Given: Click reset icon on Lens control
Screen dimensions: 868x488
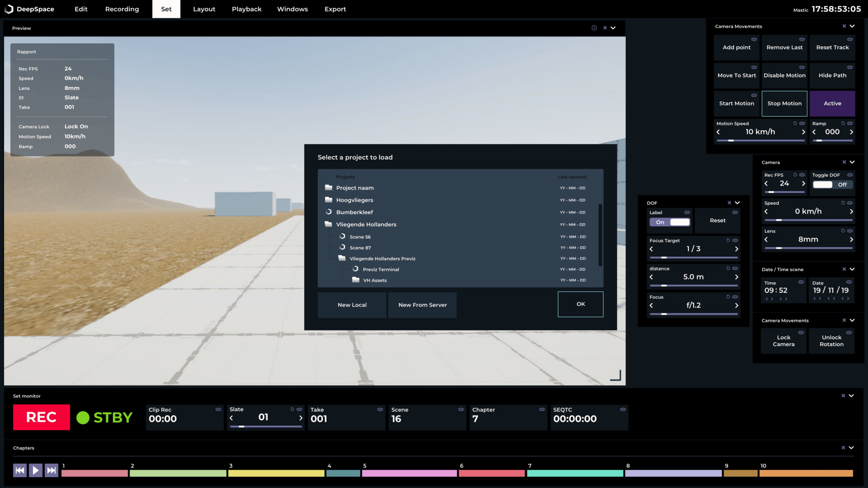Looking at the screenshot, I should [x=843, y=231].
